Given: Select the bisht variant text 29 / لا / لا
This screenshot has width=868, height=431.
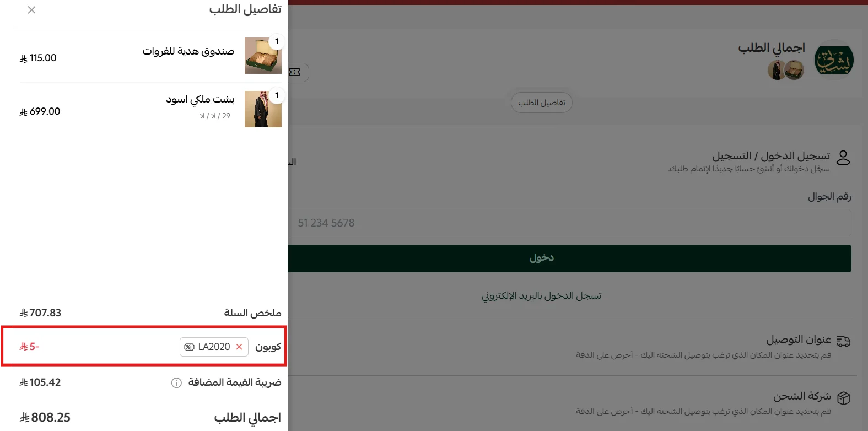Looking at the screenshot, I should [x=215, y=116].
